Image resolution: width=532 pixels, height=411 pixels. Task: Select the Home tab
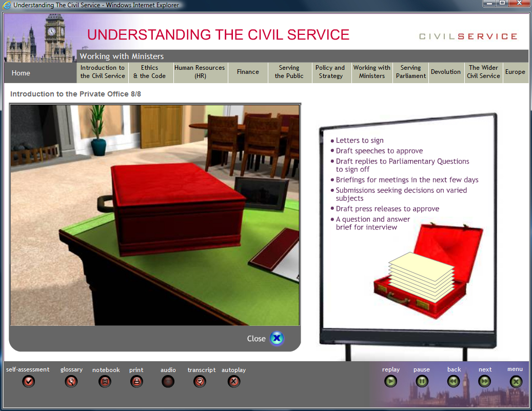[x=21, y=73]
